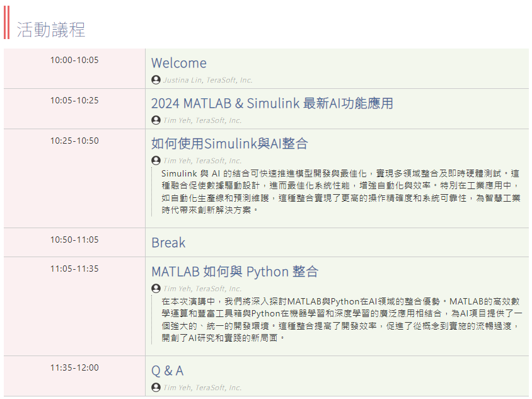
Task: Select the Q & A session title
Action: 167,371
